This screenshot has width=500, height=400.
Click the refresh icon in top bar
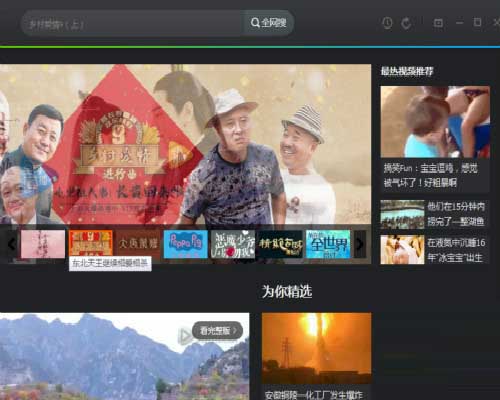(x=406, y=23)
